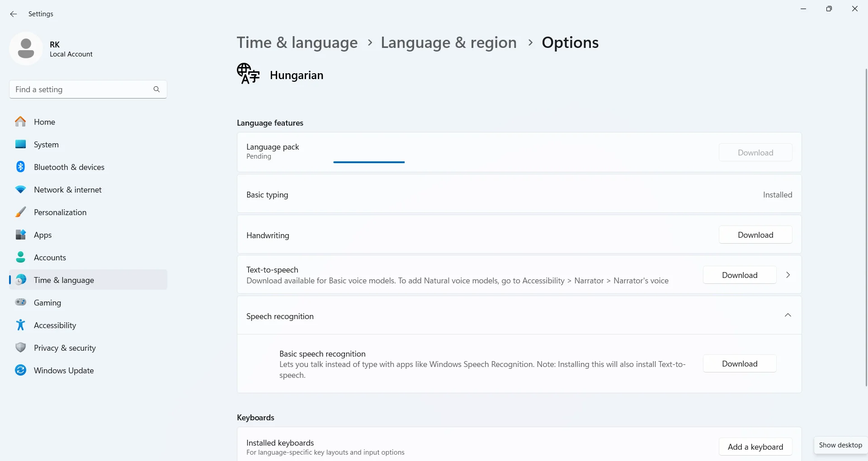Click the vertical scrollbar on the right

pyautogui.click(x=866, y=227)
